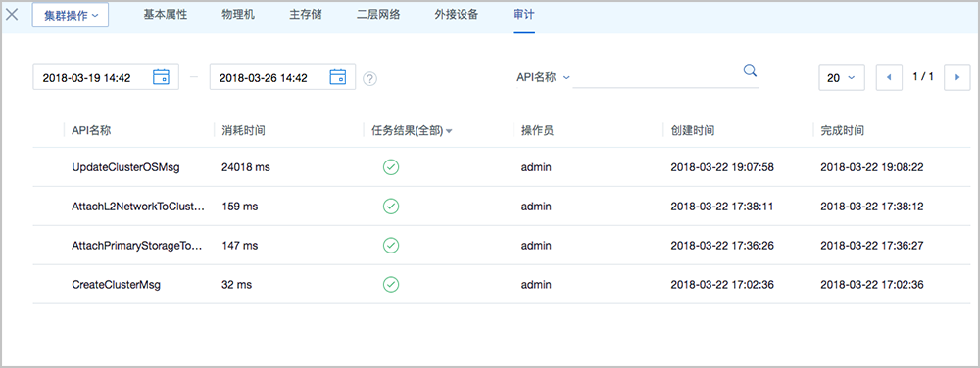
Task: Open the page size 20 dropdown
Action: click(x=841, y=78)
